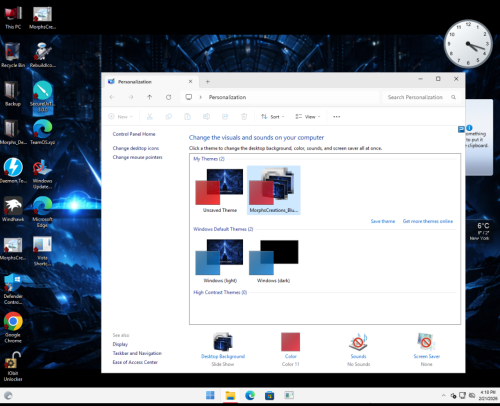500x406 pixels.
Task: Select the Unsaved Theme thumbnail
Action: [220, 190]
